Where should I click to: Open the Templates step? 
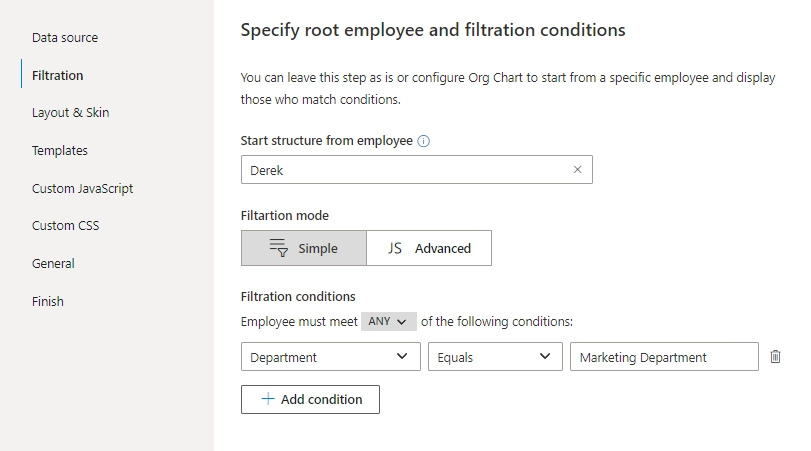click(59, 151)
